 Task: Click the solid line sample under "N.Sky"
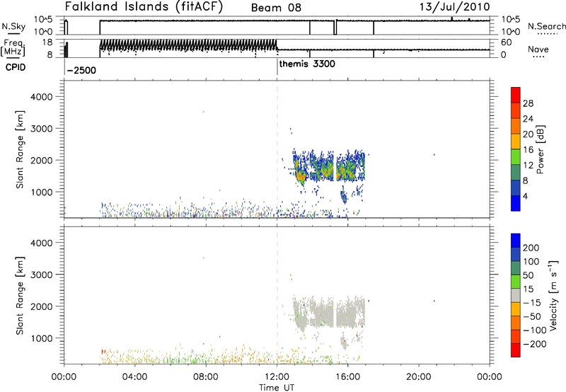[13, 33]
